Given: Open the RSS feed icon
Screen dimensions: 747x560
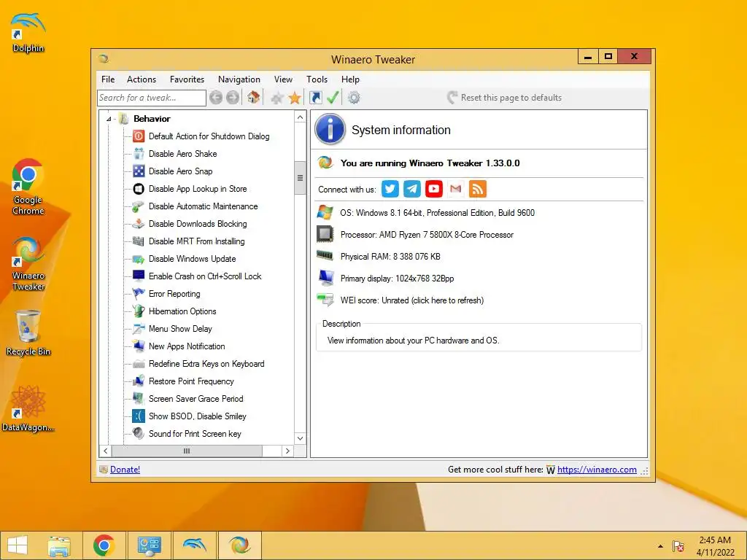Looking at the screenshot, I should 477,189.
